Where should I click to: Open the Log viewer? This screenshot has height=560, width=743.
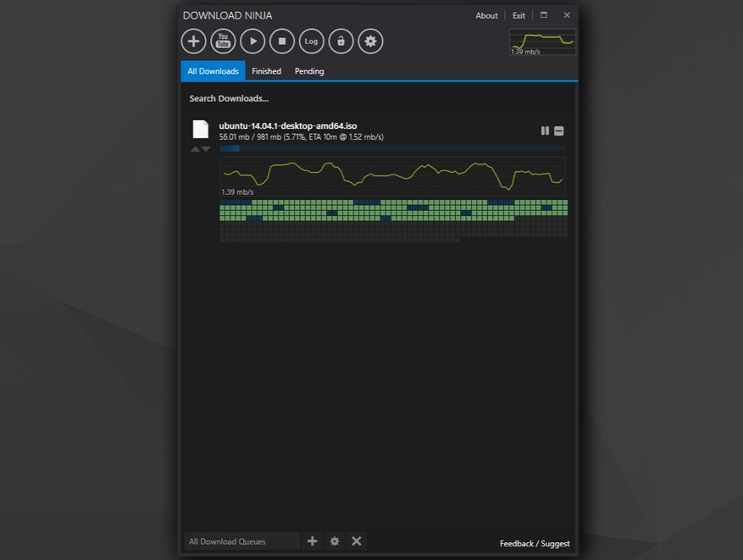pos(311,42)
